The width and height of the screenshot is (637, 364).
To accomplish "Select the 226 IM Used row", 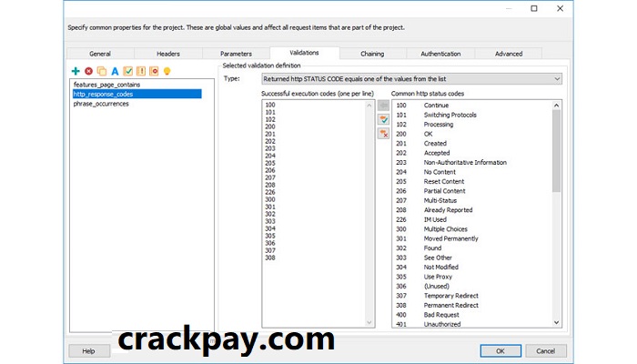I will pos(472,219).
